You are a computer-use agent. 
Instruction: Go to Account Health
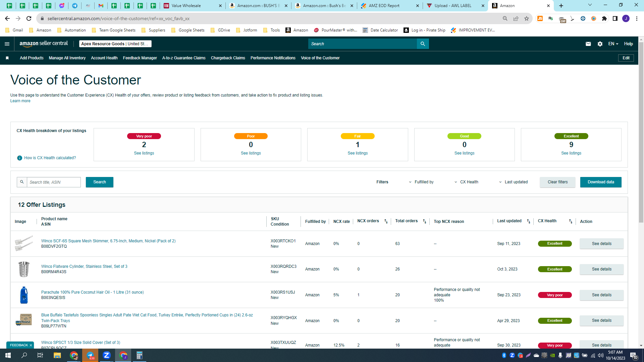(104, 58)
